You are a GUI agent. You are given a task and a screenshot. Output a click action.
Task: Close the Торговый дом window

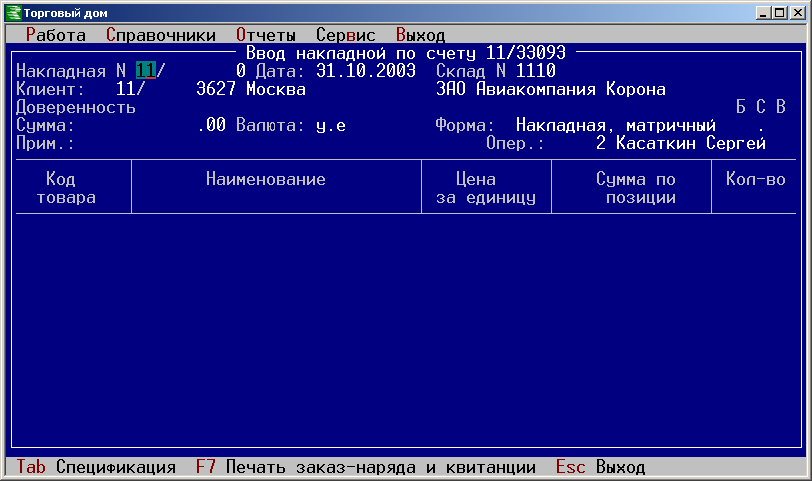click(798, 13)
